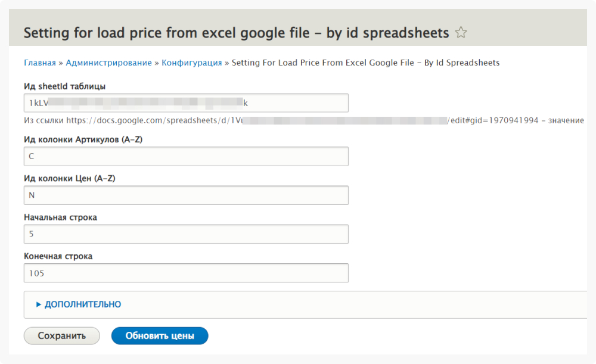Expand the ДОПОЛНИТЕЛЬНО section
Viewport: 596px width, 364px height.
tap(82, 304)
